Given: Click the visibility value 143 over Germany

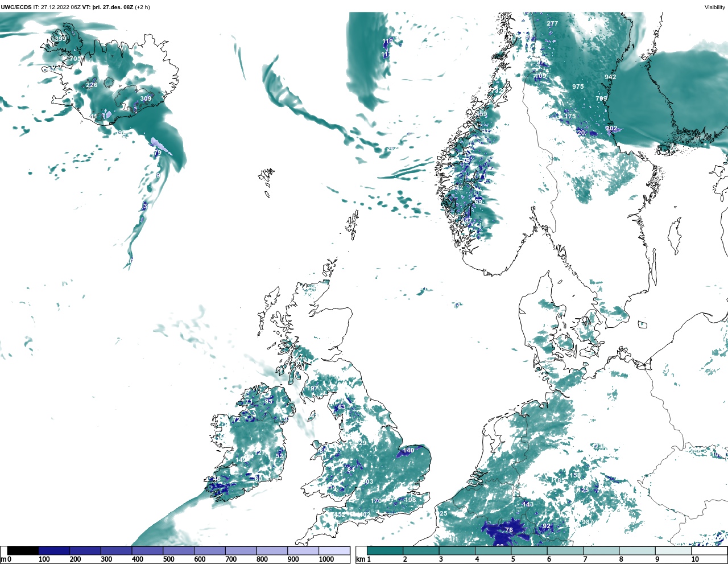Looking at the screenshot, I should (x=528, y=504).
